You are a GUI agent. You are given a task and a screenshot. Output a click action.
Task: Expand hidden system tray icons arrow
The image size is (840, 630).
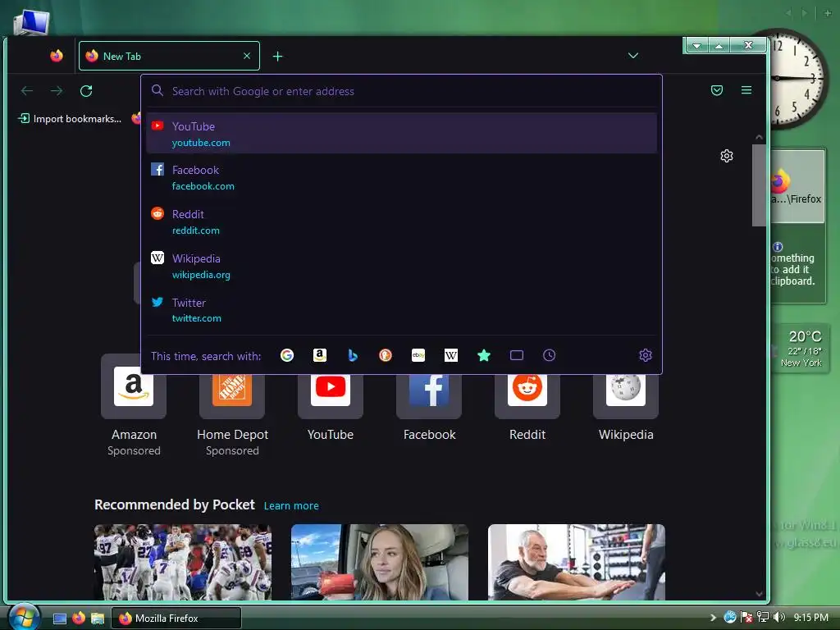713,618
